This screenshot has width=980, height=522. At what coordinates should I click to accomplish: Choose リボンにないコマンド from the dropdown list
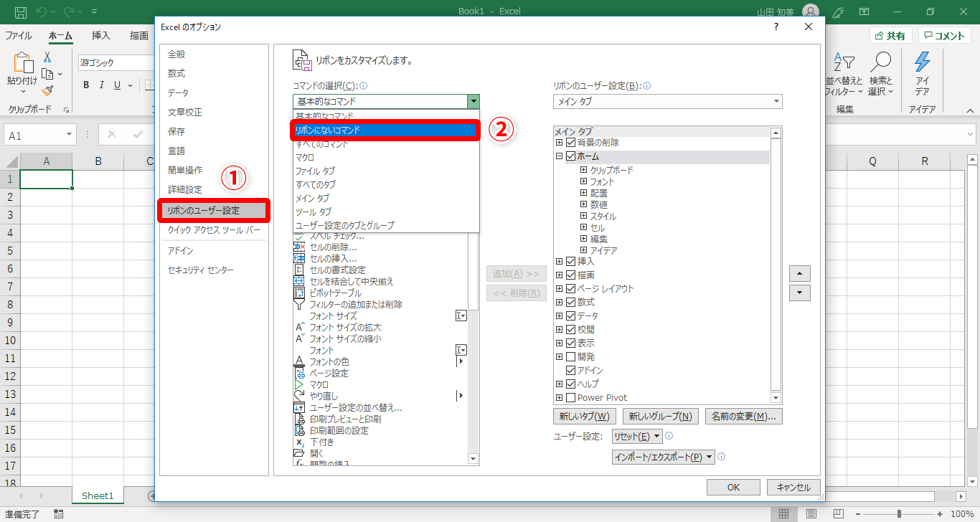(386, 130)
